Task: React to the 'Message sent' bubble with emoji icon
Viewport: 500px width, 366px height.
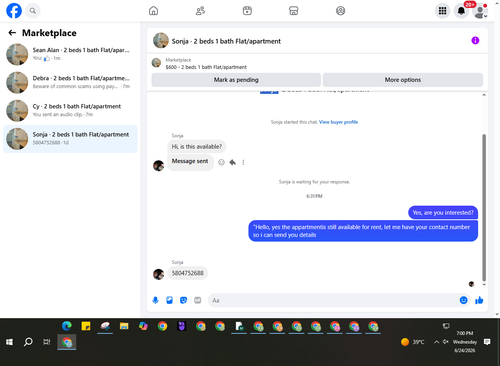Action: tap(221, 162)
